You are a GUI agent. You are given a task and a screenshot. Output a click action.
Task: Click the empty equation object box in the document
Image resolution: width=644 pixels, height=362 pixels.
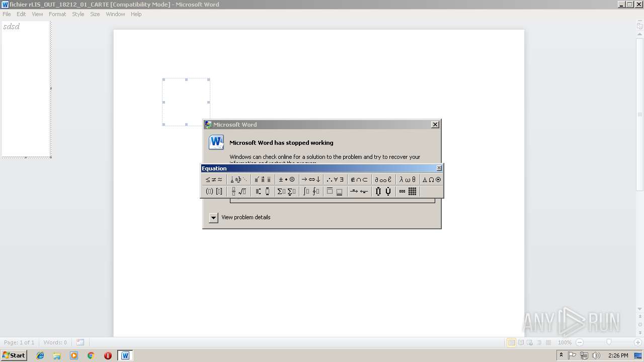[x=186, y=102]
